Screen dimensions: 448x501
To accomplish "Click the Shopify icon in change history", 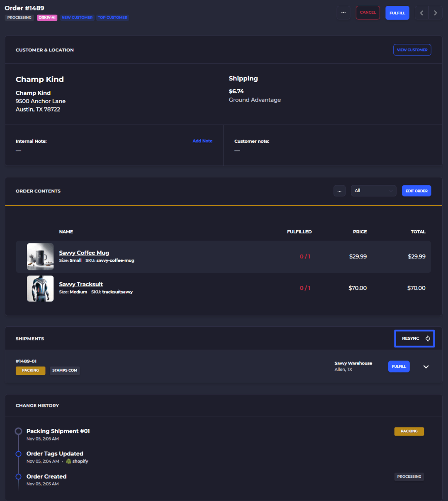I will pos(68,461).
